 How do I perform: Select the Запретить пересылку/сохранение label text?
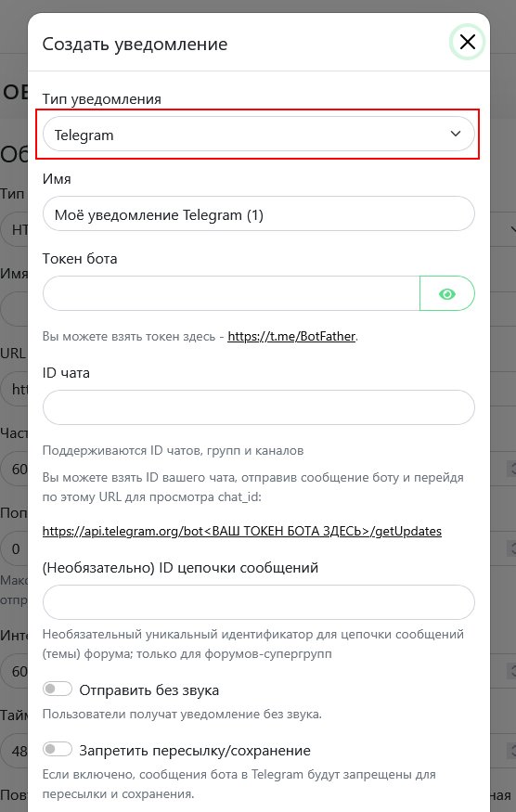point(195,751)
